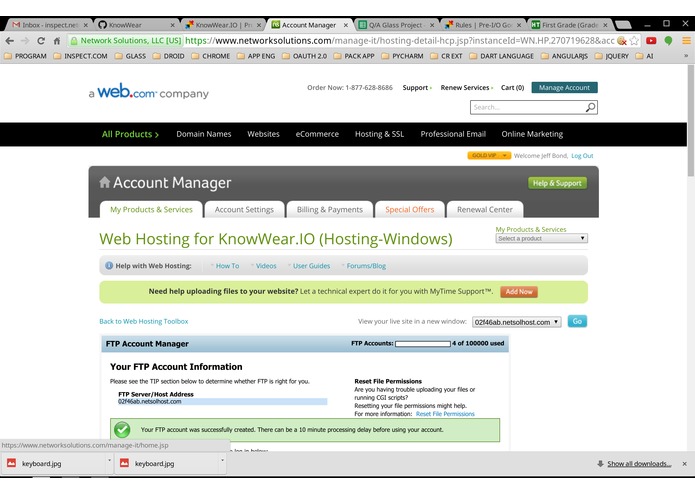Open My Products & Services tab

point(151,210)
